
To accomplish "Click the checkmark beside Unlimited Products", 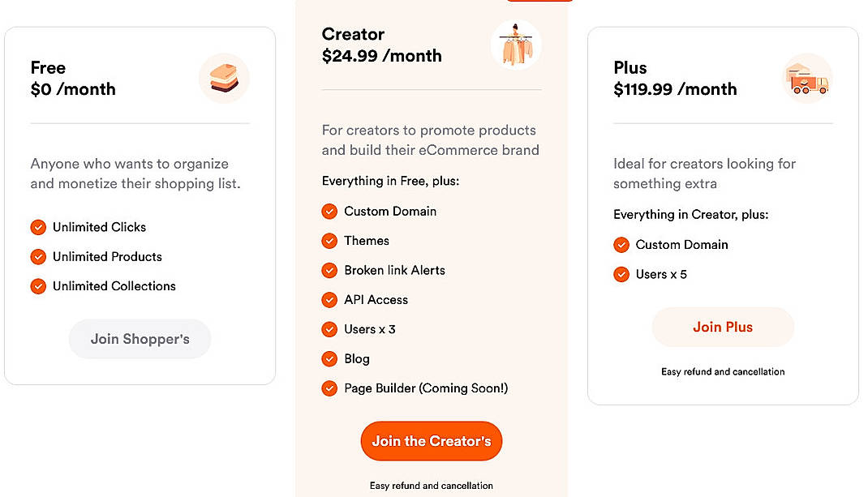I will tap(38, 256).
